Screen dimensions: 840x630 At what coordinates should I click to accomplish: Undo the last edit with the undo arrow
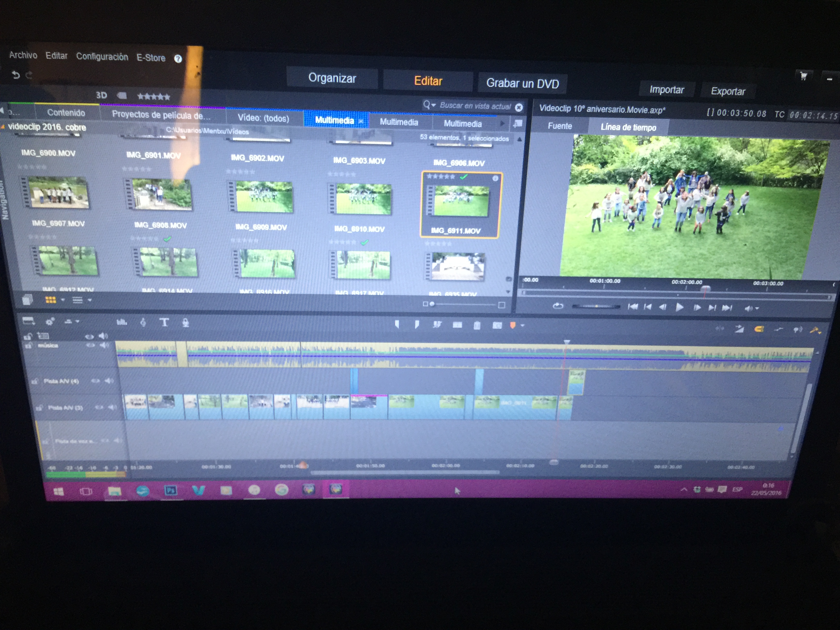[15, 75]
